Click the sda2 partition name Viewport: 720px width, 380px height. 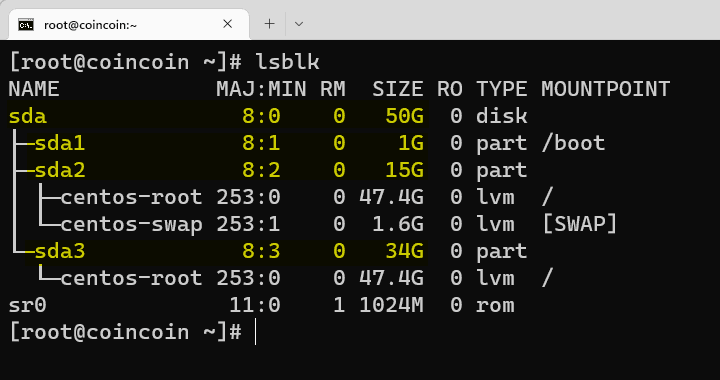(x=60, y=170)
